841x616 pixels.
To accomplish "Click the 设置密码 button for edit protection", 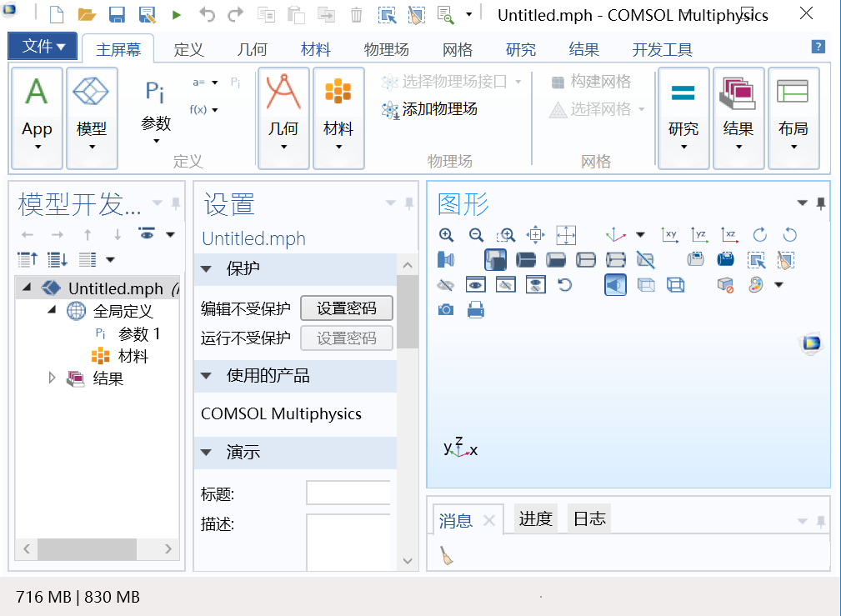I will (x=346, y=308).
